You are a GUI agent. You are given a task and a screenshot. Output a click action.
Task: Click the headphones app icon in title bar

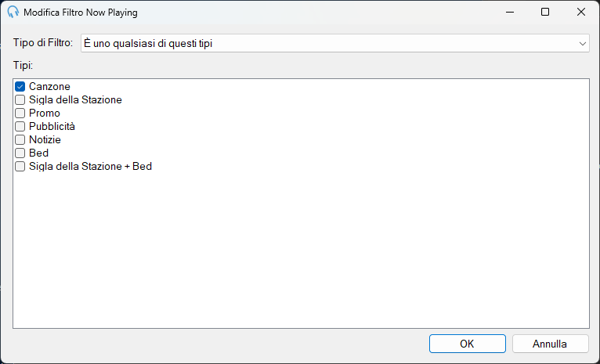coord(13,13)
